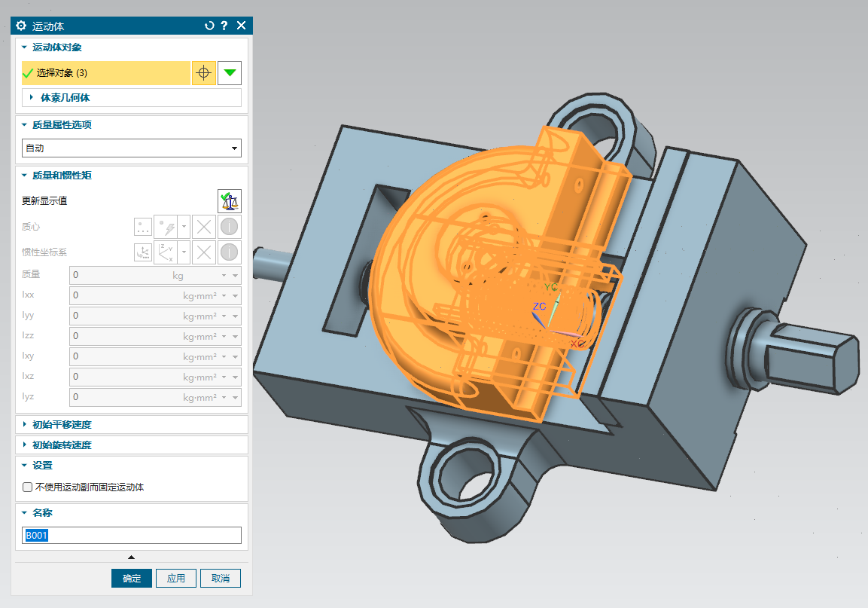
Task: Click the 应用 button
Action: click(x=176, y=579)
